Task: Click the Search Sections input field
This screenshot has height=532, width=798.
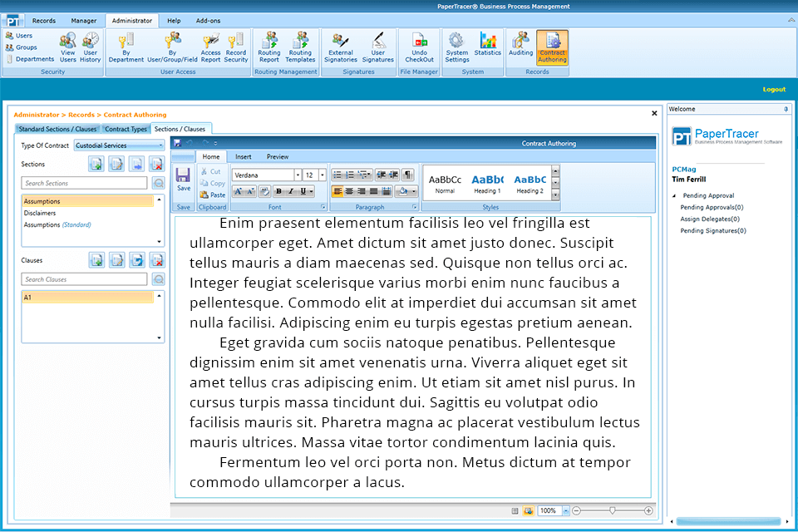Action: click(x=84, y=183)
